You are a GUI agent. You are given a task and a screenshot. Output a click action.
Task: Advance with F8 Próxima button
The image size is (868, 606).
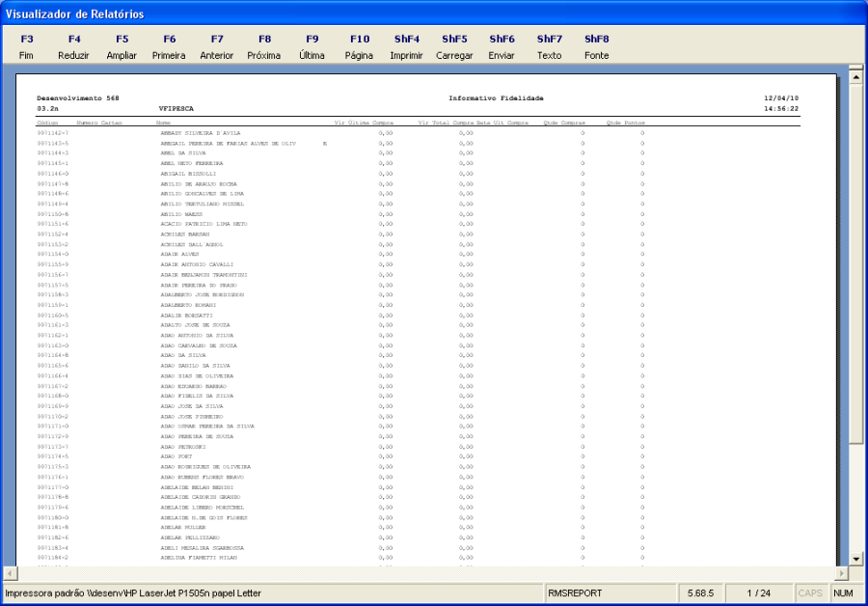click(264, 47)
